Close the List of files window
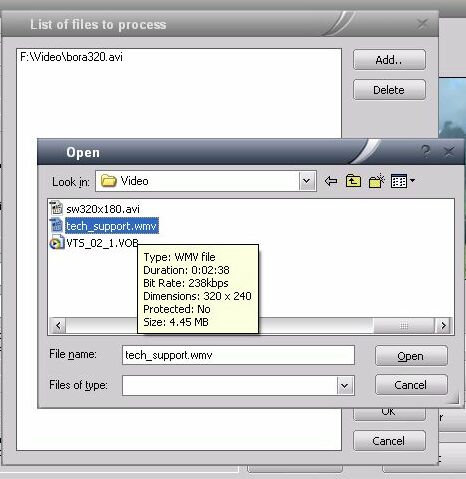This screenshot has height=479, width=466. (422, 24)
